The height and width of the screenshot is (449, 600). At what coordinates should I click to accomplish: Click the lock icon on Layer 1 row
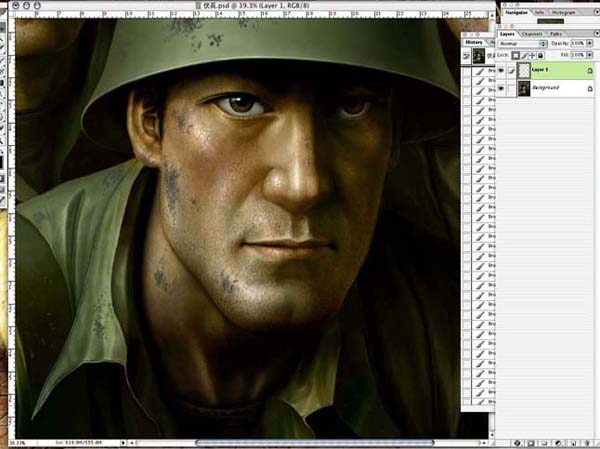(590, 70)
